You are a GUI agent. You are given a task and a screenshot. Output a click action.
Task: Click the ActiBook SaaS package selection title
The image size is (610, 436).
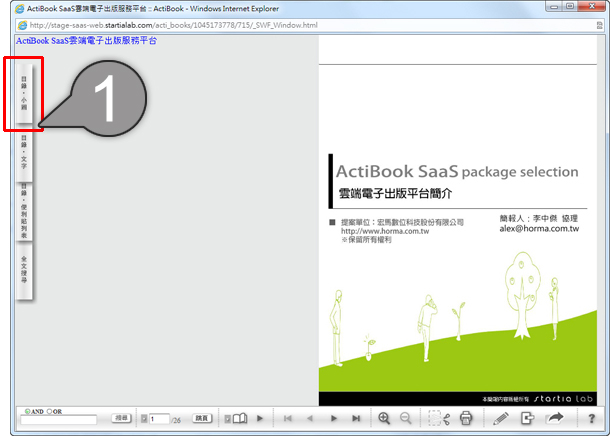[x=457, y=172]
